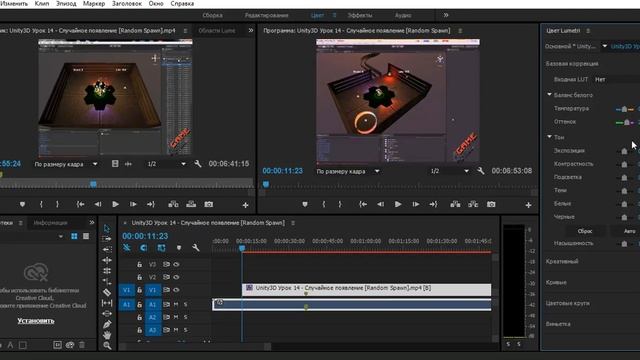Open the Заголовок menu

pyautogui.click(x=127, y=4)
